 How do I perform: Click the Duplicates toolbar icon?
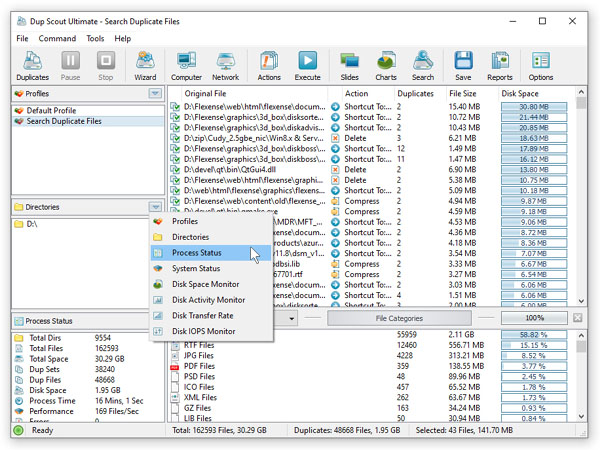[33, 66]
